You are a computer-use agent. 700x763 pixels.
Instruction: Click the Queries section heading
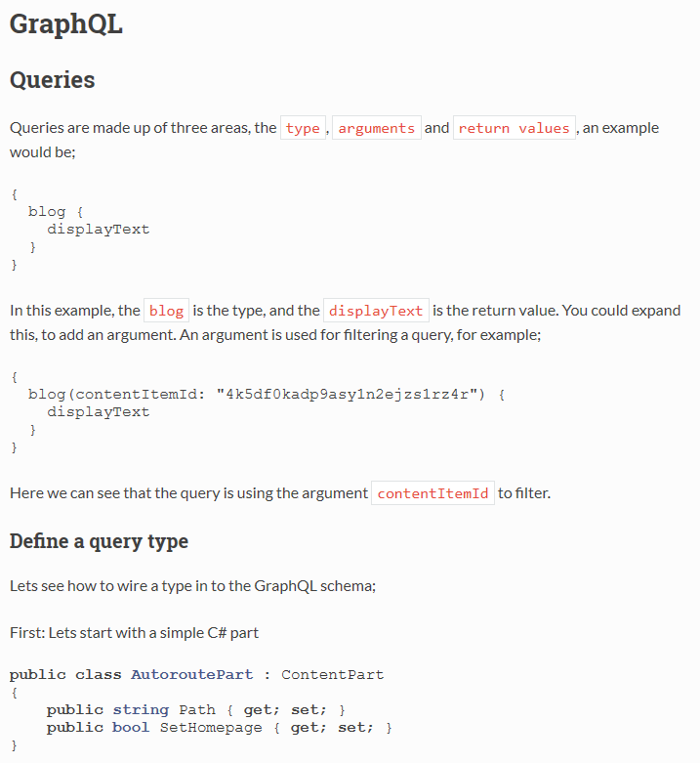pos(52,80)
